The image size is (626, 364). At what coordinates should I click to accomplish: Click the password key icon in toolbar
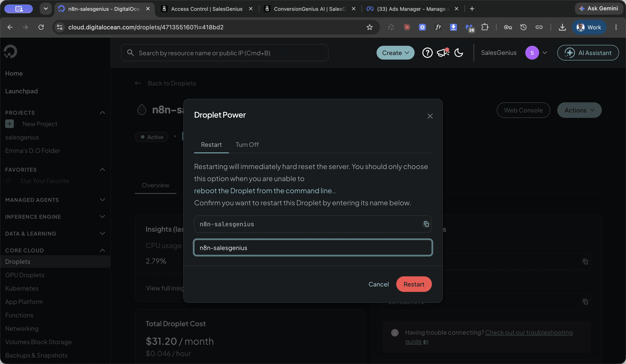pyautogui.click(x=508, y=27)
